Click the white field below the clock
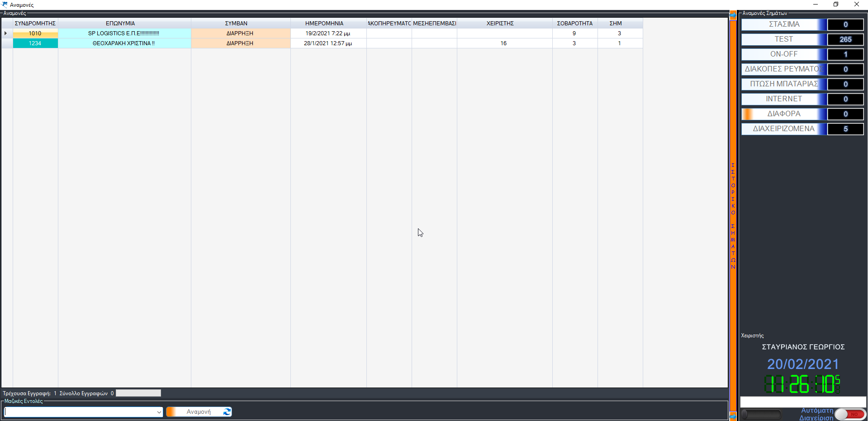 point(803,402)
